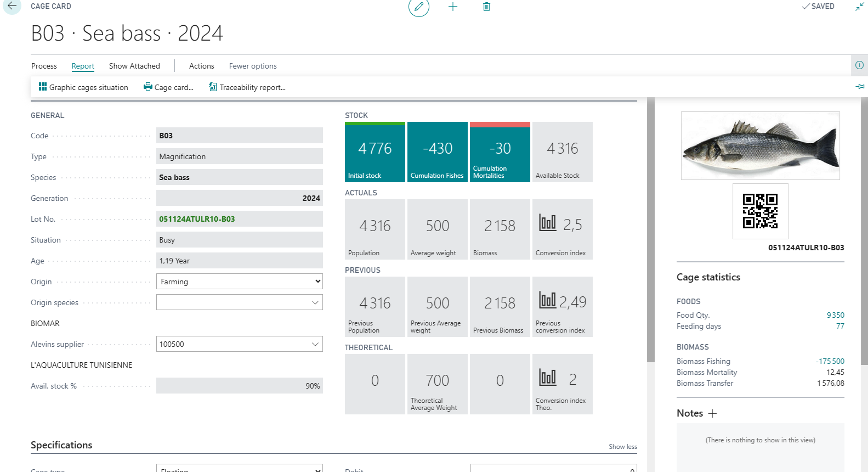This screenshot has width=868, height=472.
Task: Switch to the Process tab
Action: pos(44,66)
